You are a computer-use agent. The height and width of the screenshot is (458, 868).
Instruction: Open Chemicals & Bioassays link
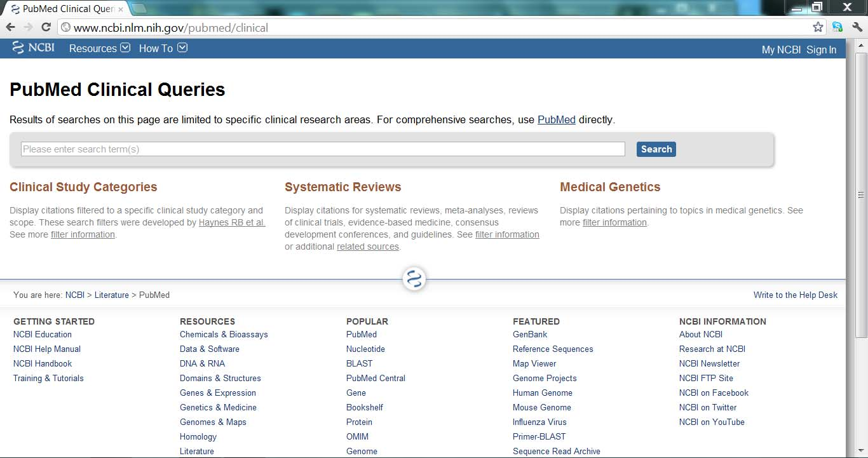tap(224, 334)
